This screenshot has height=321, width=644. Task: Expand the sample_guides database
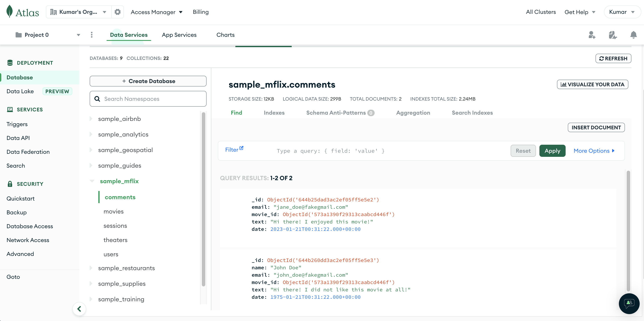tap(91, 165)
